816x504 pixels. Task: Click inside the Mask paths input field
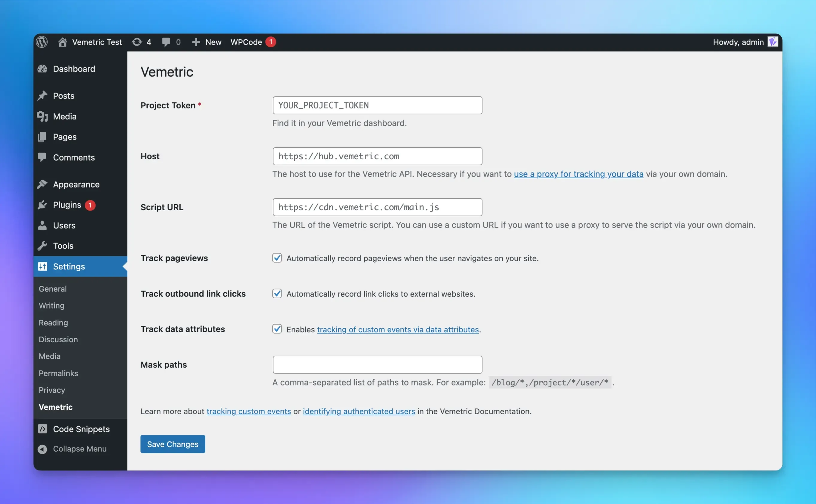377,364
